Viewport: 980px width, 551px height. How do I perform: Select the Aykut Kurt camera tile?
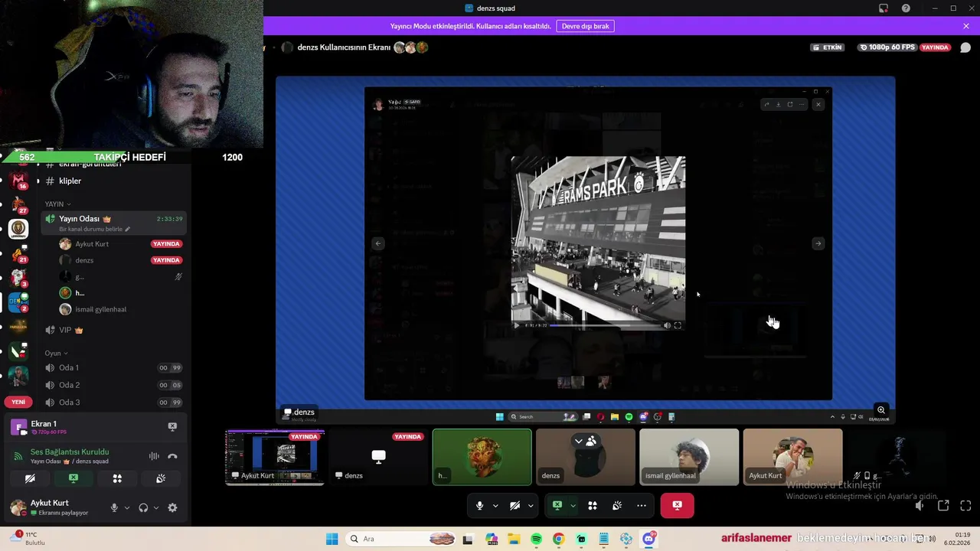pos(792,458)
